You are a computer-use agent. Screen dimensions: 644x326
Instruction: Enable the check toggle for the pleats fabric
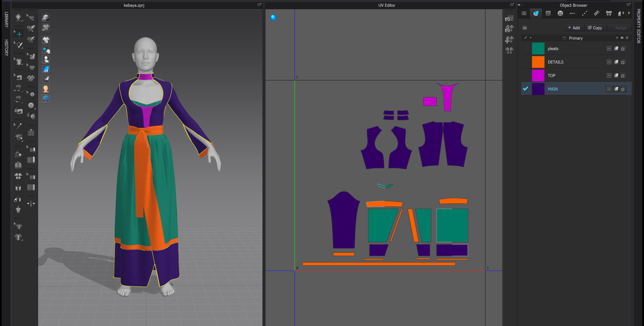[x=526, y=48]
